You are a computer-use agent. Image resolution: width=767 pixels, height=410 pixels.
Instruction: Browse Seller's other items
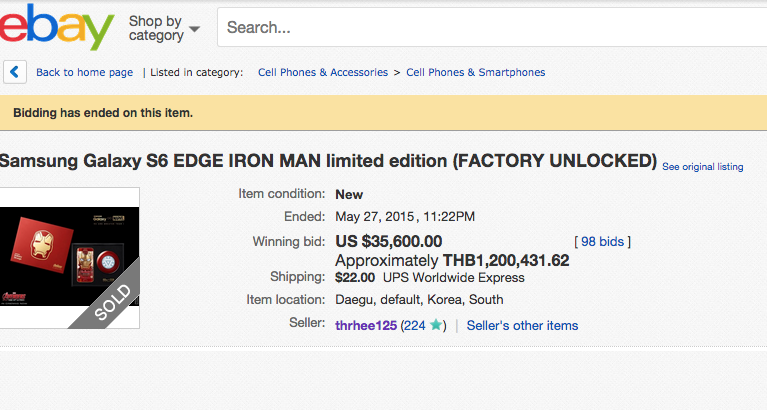(x=522, y=325)
